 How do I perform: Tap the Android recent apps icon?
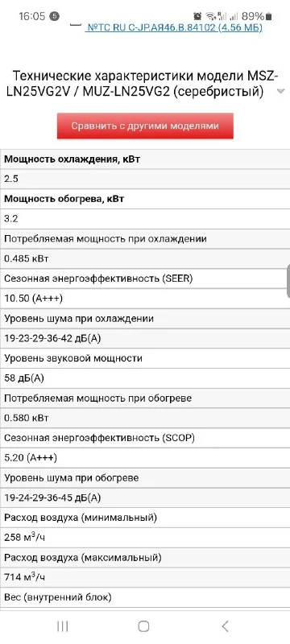coord(63,626)
